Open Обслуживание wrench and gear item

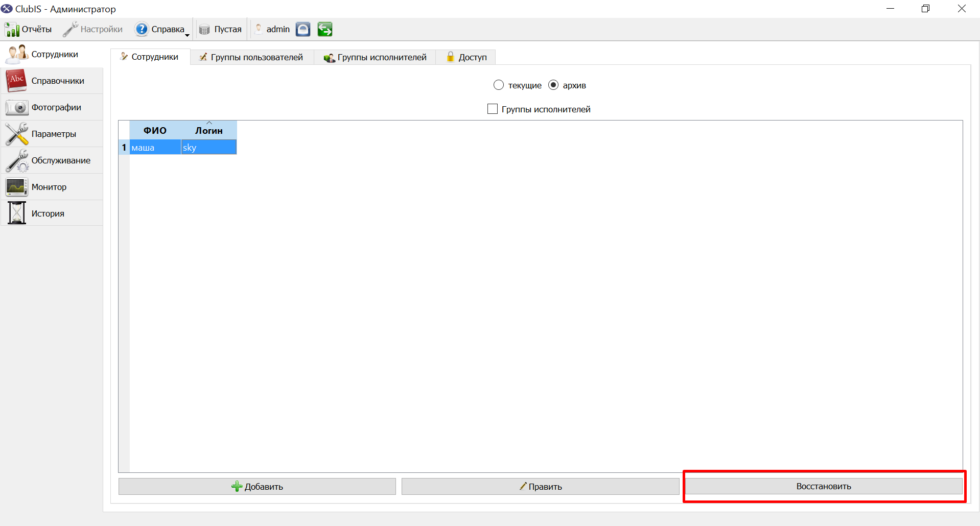(52, 160)
